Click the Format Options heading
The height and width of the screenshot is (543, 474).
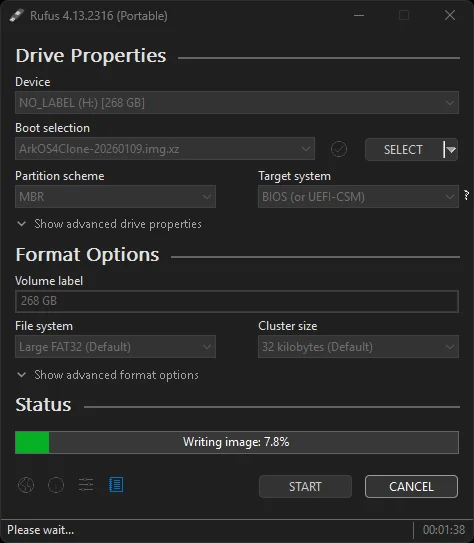(x=87, y=255)
